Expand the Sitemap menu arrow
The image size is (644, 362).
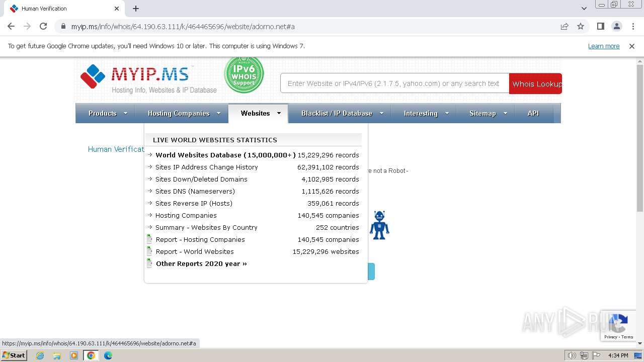tap(505, 113)
